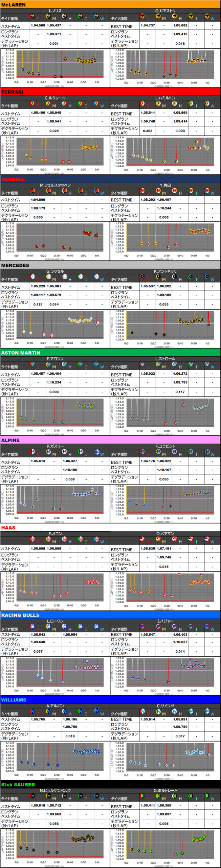Click driver name K.アントネッリ

(x=165, y=271)
